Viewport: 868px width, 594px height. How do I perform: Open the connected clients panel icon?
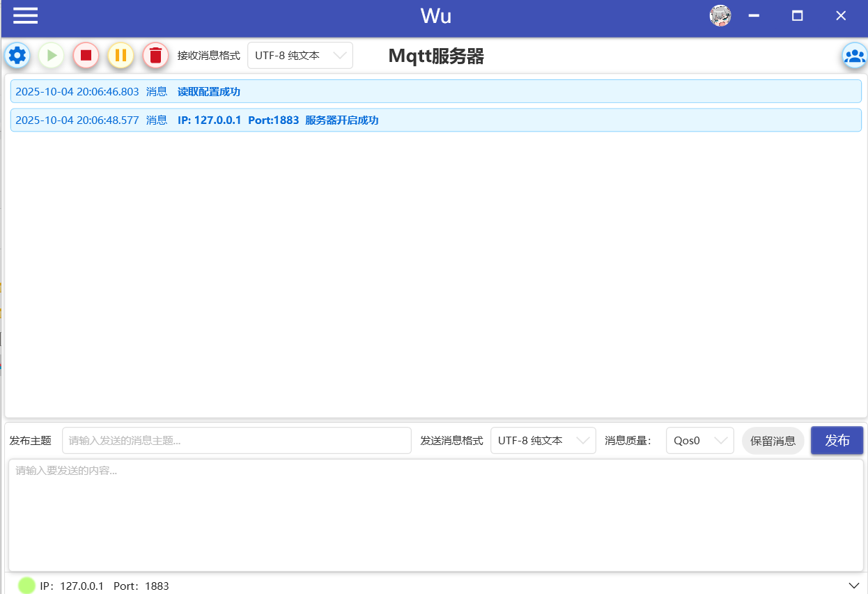point(854,55)
